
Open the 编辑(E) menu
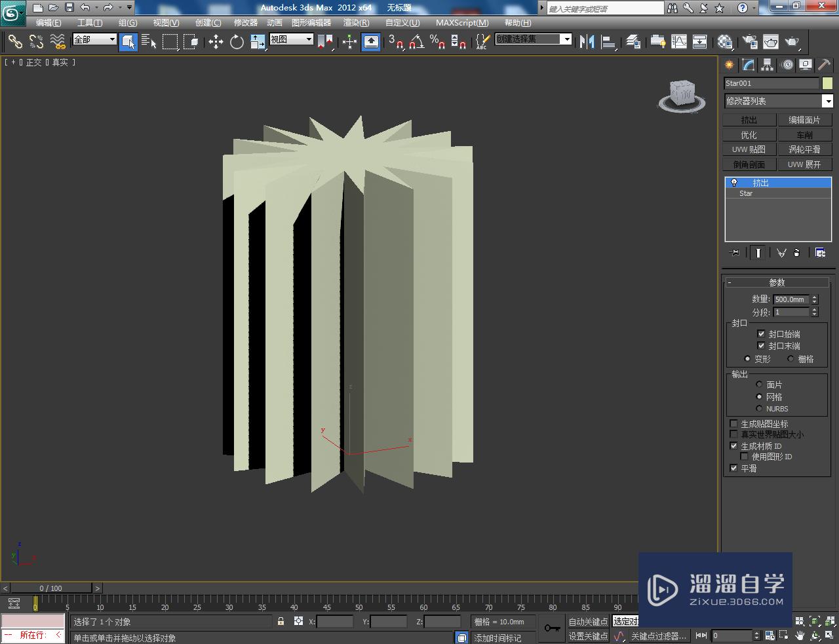(48, 22)
